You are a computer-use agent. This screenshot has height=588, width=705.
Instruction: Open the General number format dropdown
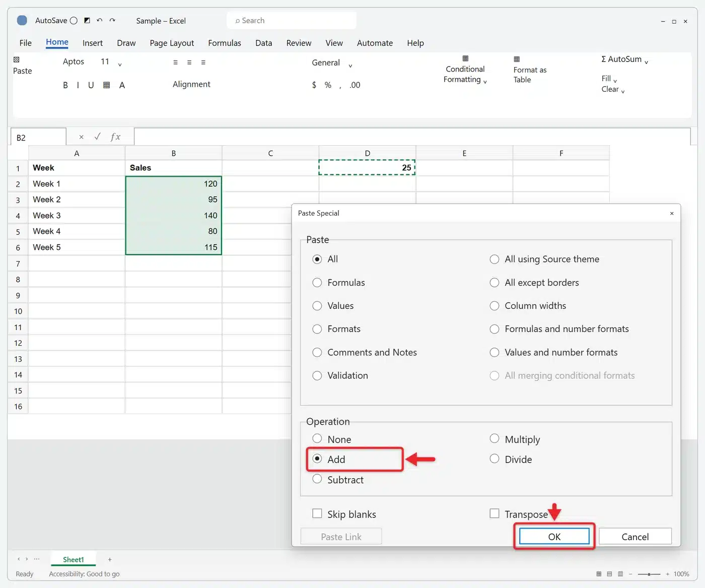click(x=350, y=66)
